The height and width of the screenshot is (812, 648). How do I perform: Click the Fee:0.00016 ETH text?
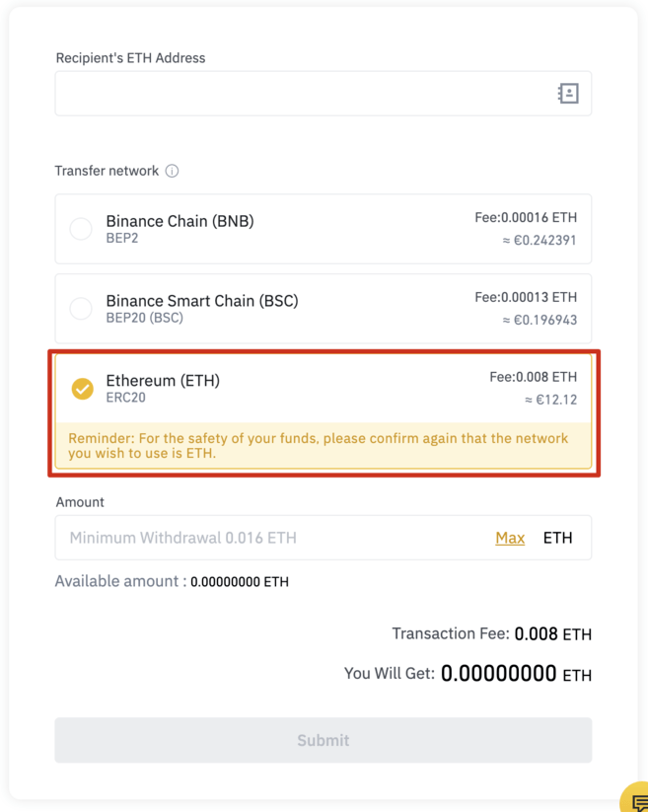coord(526,217)
